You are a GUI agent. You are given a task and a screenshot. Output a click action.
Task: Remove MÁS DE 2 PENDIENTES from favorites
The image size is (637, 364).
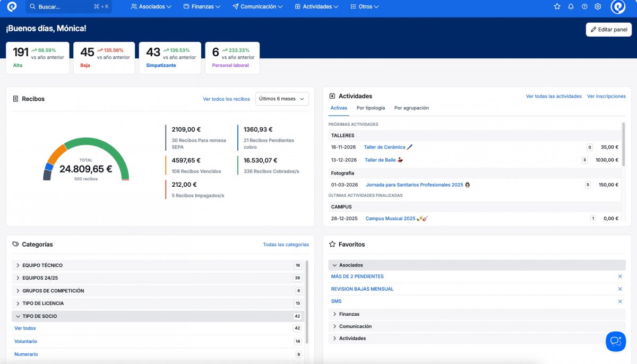click(x=620, y=276)
